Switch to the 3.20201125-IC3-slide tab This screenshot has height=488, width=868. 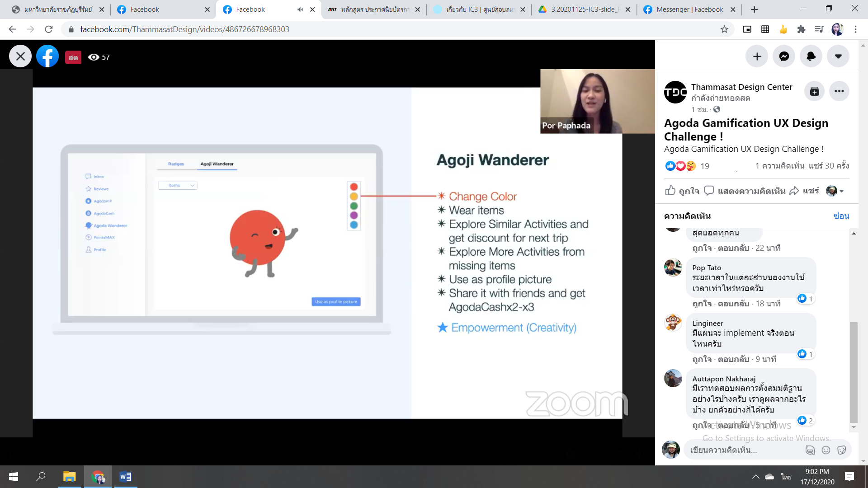[584, 9]
